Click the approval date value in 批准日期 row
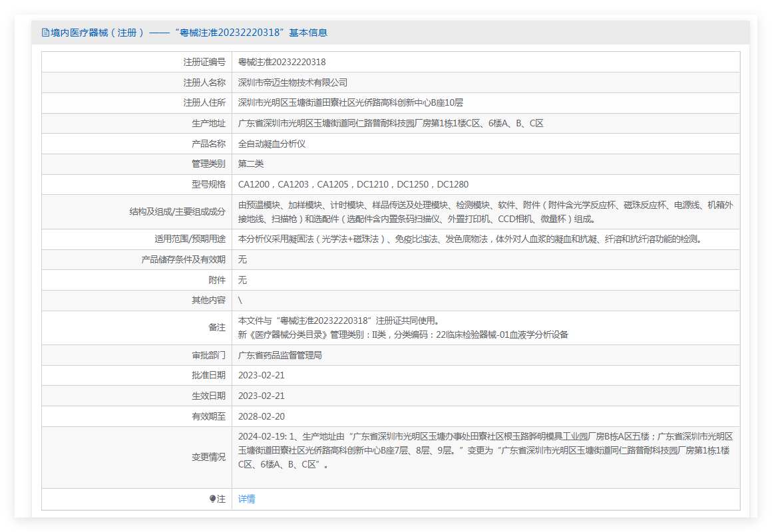The image size is (772, 532). click(262, 375)
